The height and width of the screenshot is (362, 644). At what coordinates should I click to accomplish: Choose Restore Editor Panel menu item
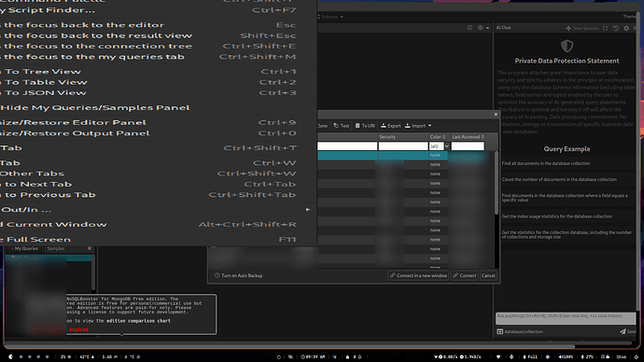pyautogui.click(x=158, y=123)
